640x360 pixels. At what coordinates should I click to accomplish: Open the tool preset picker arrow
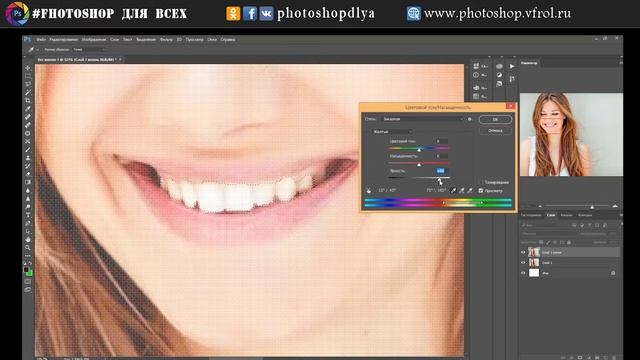[37, 49]
